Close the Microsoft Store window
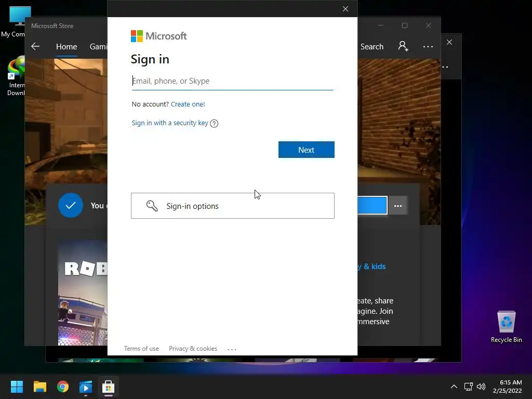This screenshot has width=532, height=399. point(429,25)
